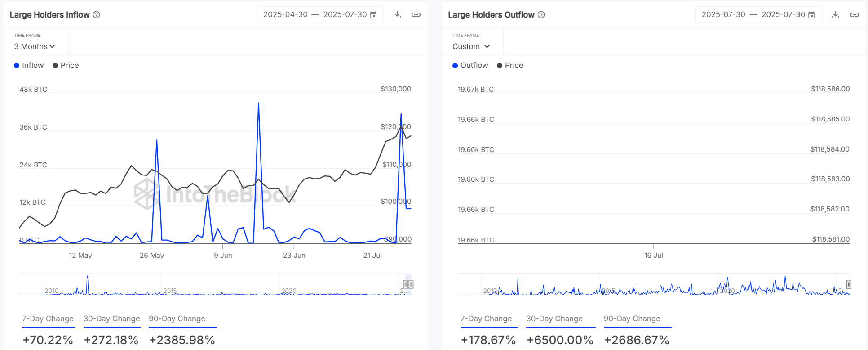Open help icon beside Large Holders Inflow

click(97, 15)
